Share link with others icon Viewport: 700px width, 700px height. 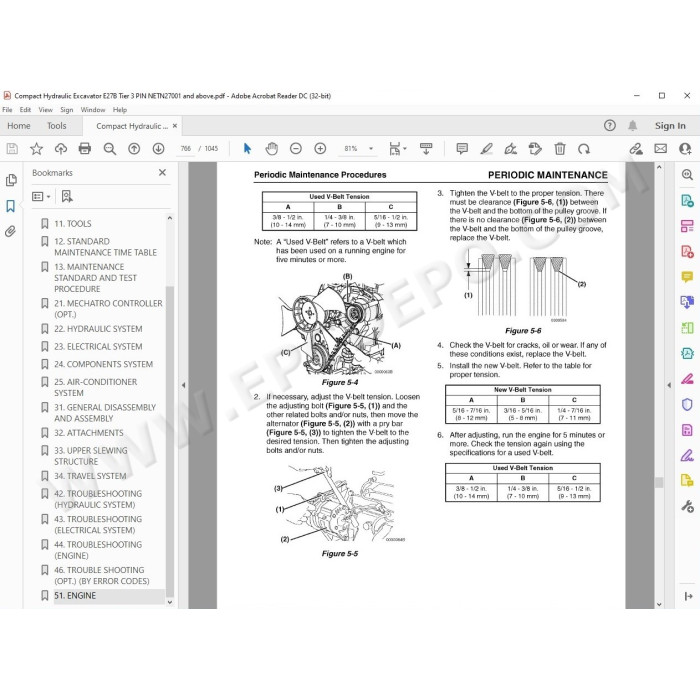tap(636, 149)
